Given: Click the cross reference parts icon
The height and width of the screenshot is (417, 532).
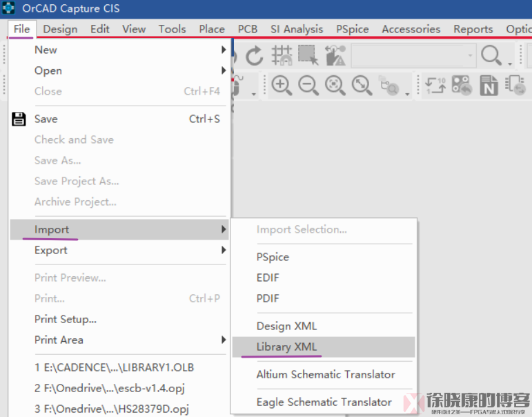Looking at the screenshot, I should (x=515, y=85).
